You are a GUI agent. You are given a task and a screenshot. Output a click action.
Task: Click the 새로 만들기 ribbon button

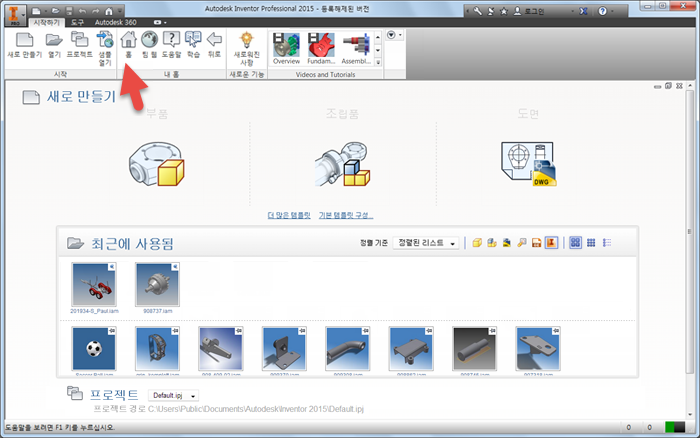[25, 45]
